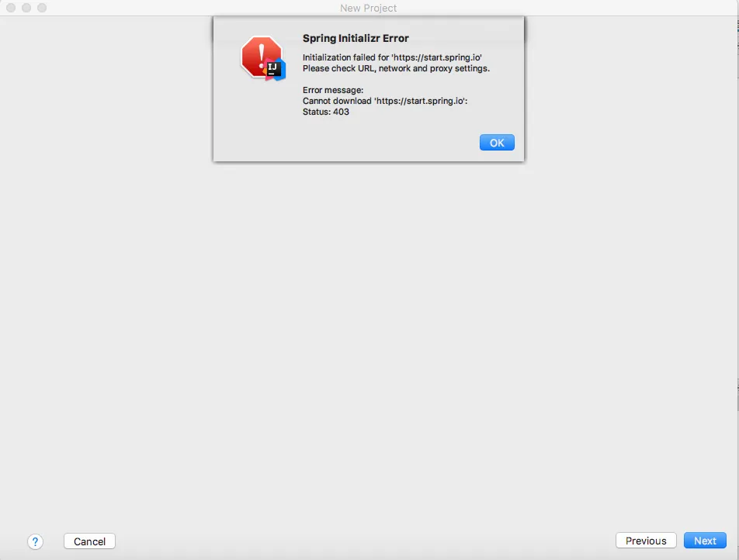
Task: Close the New Project window with the first title-bar button
Action: tap(11, 8)
